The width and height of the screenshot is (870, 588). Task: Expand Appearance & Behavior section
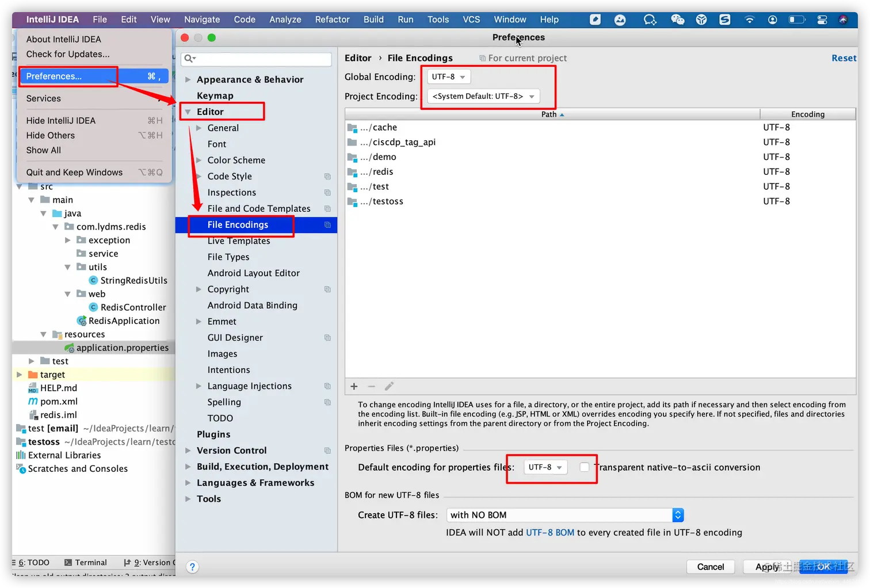point(188,79)
